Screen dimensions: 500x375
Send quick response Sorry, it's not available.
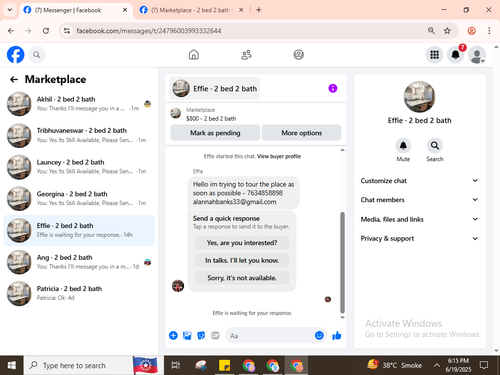point(242,278)
